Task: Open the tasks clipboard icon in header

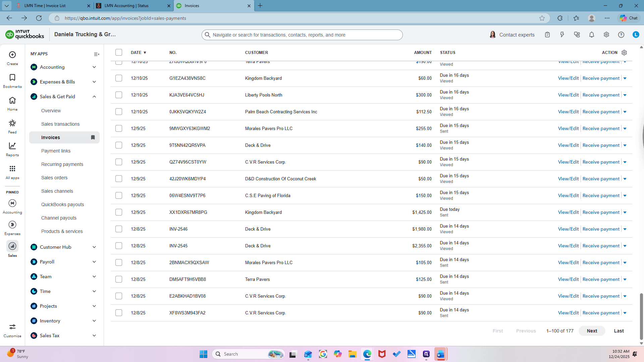Action: (x=547, y=35)
